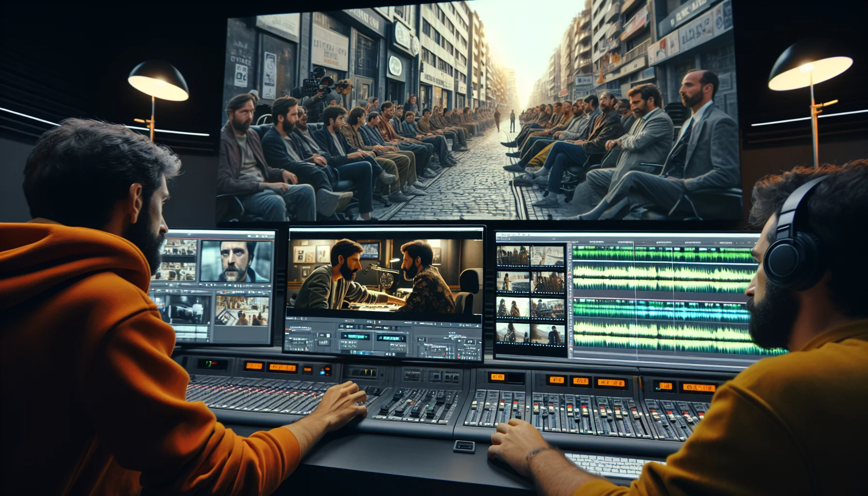
Task: Click the right teal timecode display under the preview
Action: (x=391, y=338)
